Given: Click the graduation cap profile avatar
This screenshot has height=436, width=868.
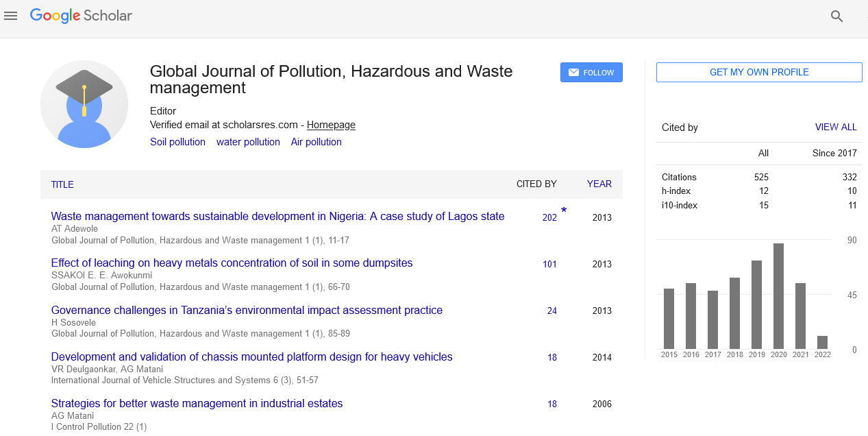Looking at the screenshot, I should (84, 104).
